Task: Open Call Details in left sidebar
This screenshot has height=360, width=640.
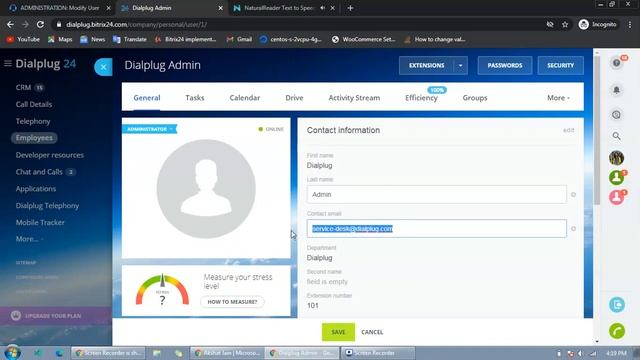Action: point(34,104)
